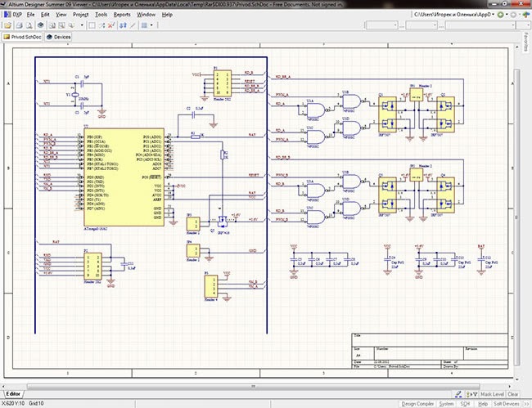Open the grid options dropdown arrow
532x408 pixels.
tap(151, 25)
